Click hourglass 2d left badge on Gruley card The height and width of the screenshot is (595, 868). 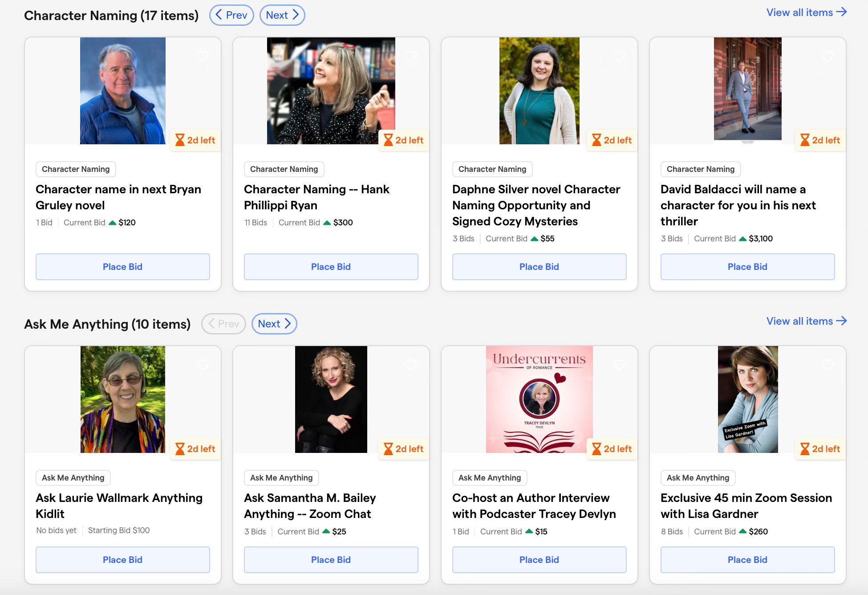[x=195, y=140]
